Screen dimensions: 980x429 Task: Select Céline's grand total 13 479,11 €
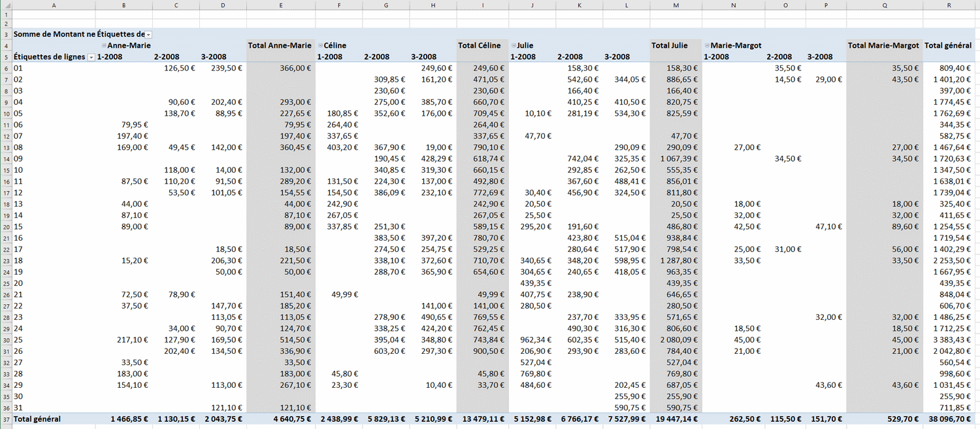click(x=483, y=419)
